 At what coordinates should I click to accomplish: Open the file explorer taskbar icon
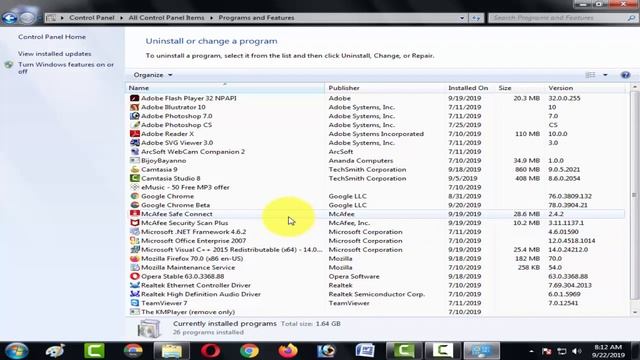pyautogui.click(x=172, y=351)
